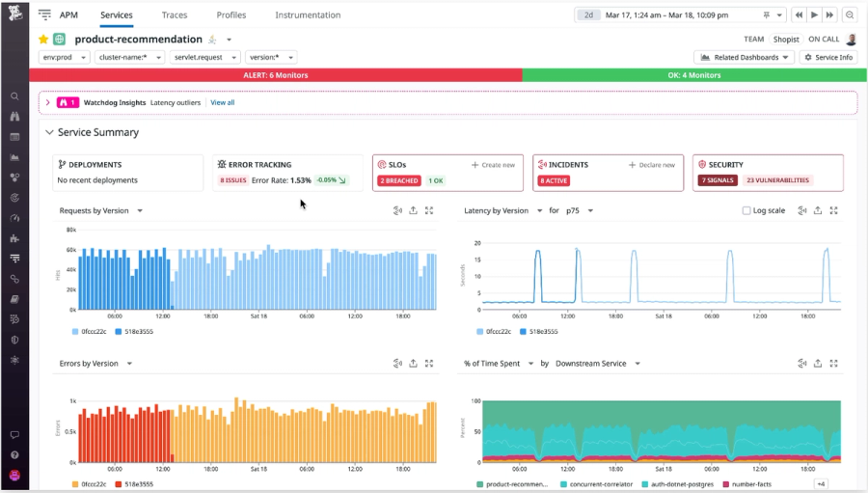Click the yellow favorite star beside product-recommendation
Image resolution: width=868 pixels, height=493 pixels.
pyautogui.click(x=43, y=40)
